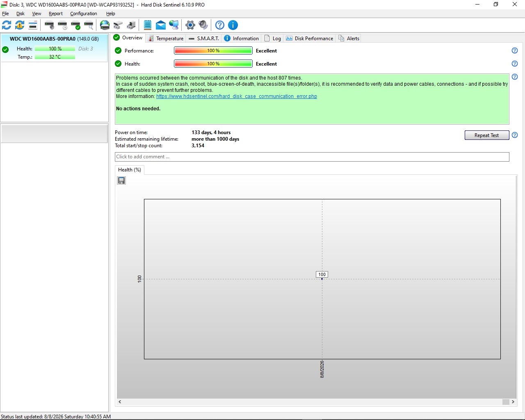Screen dimensions: 525x420
Task: Click the blue Refresh arrows toolbar icon
Action: (7, 25)
